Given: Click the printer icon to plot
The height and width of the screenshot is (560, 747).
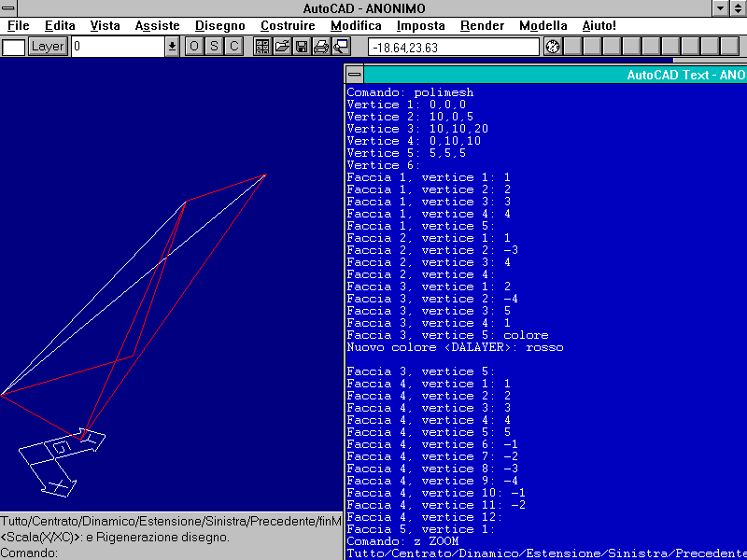Looking at the screenshot, I should pos(321,46).
